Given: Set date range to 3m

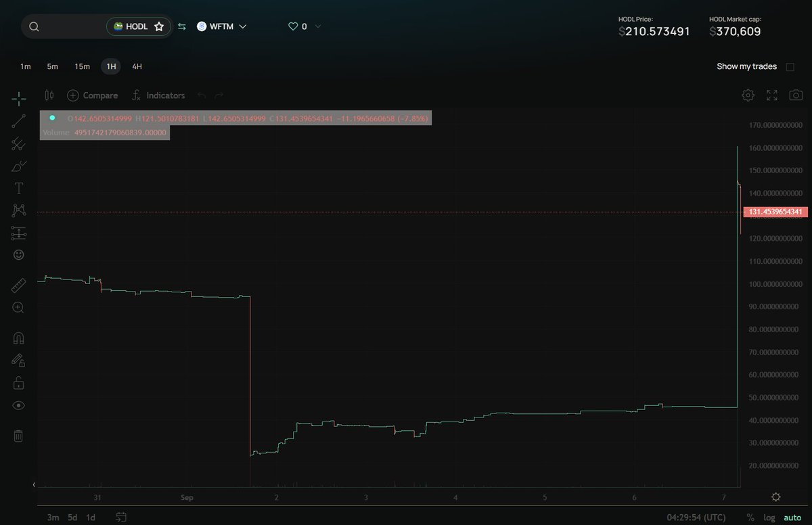Looking at the screenshot, I should tap(53, 518).
